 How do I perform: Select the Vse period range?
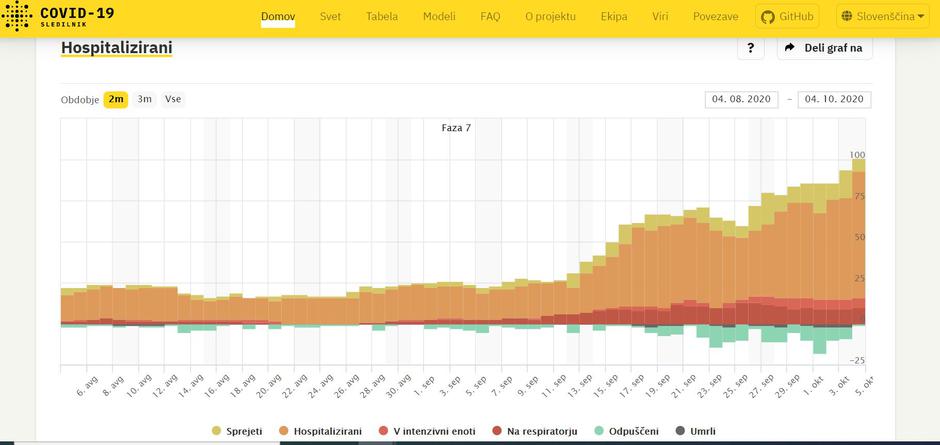pyautogui.click(x=173, y=99)
